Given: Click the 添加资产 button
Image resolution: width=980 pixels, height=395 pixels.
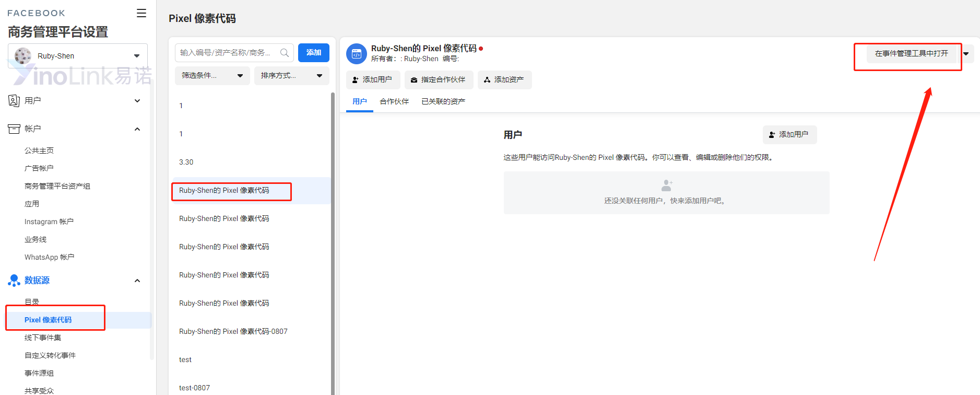Looking at the screenshot, I should click(504, 80).
